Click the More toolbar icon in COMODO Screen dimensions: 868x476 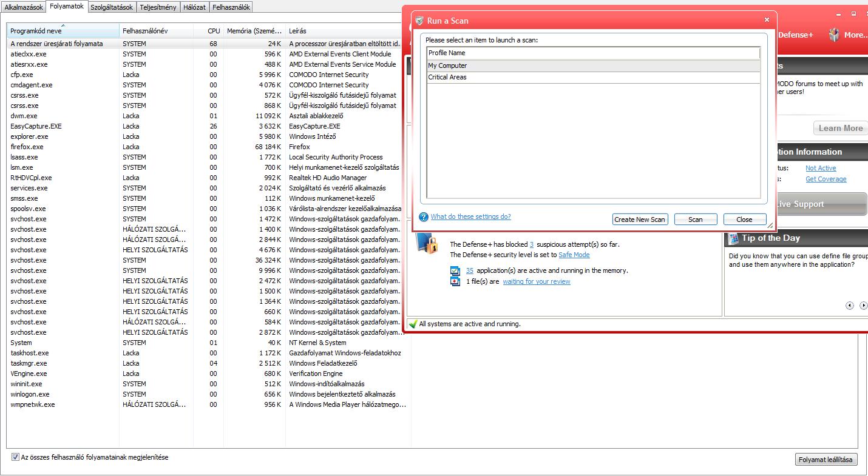pos(835,35)
